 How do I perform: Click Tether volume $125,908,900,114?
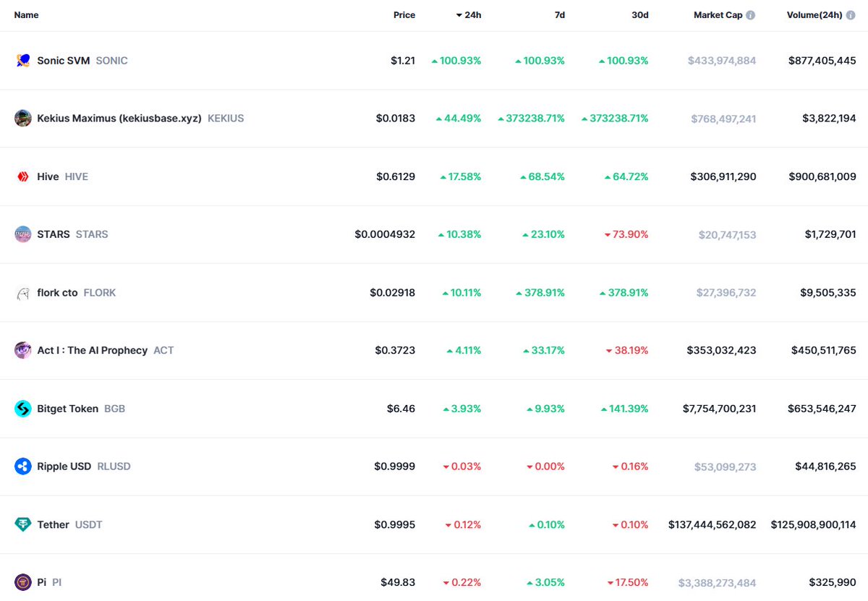(814, 524)
